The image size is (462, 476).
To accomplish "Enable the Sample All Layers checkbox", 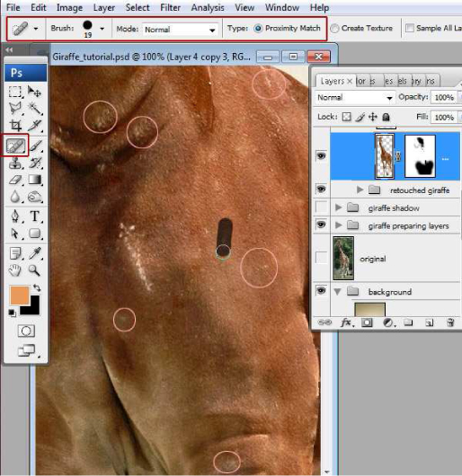I will [x=410, y=28].
